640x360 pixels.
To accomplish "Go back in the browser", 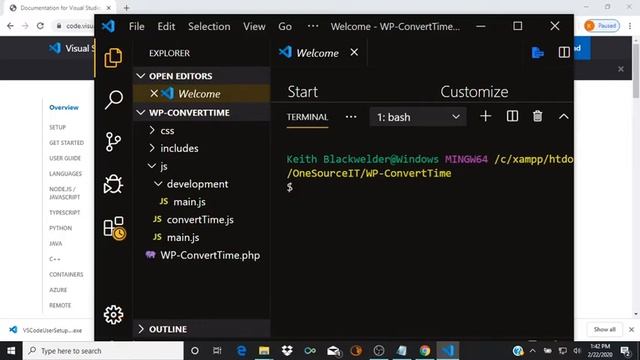I will pyautogui.click(x=10, y=26).
